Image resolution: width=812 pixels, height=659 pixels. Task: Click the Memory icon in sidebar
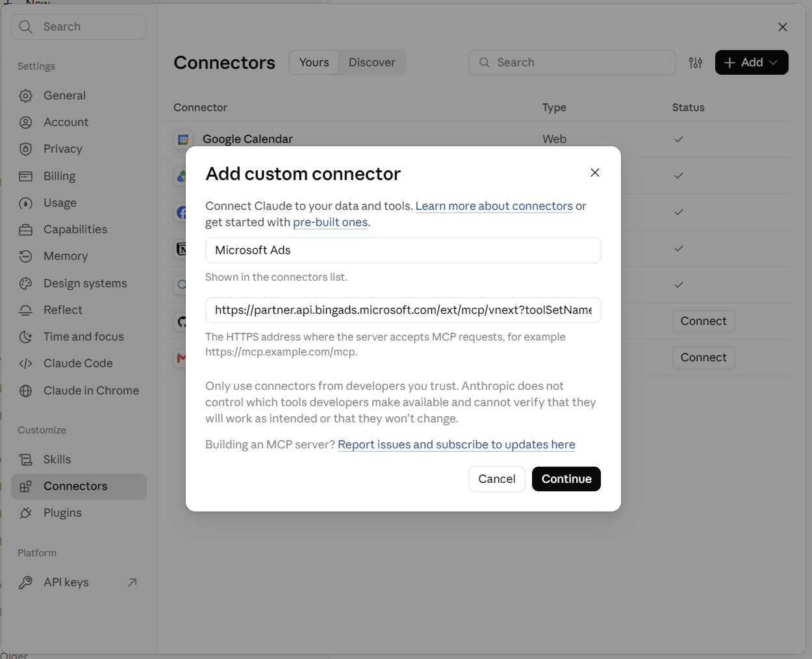point(25,256)
